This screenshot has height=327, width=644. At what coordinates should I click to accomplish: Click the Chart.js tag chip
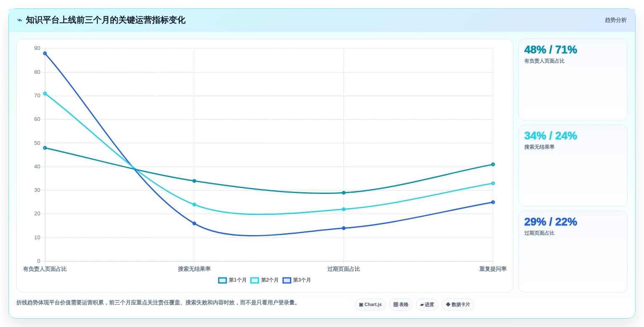coord(370,304)
